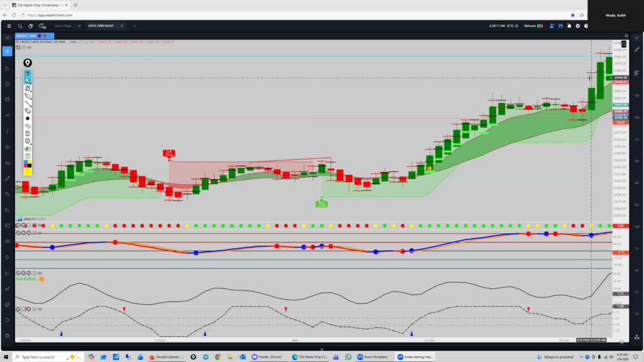Switch to the Home Page tab
644x362 pixels.
pos(63,26)
